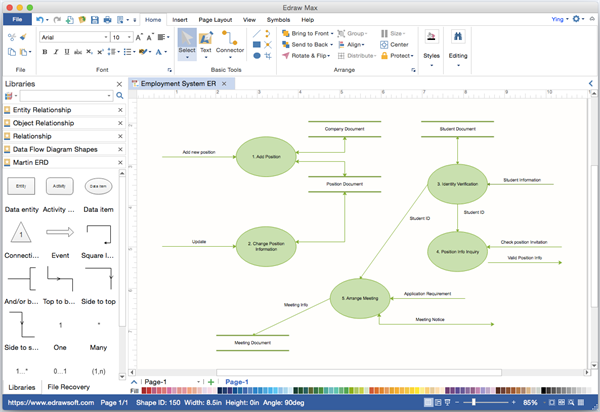Toggle Bold text formatting

coord(45,52)
